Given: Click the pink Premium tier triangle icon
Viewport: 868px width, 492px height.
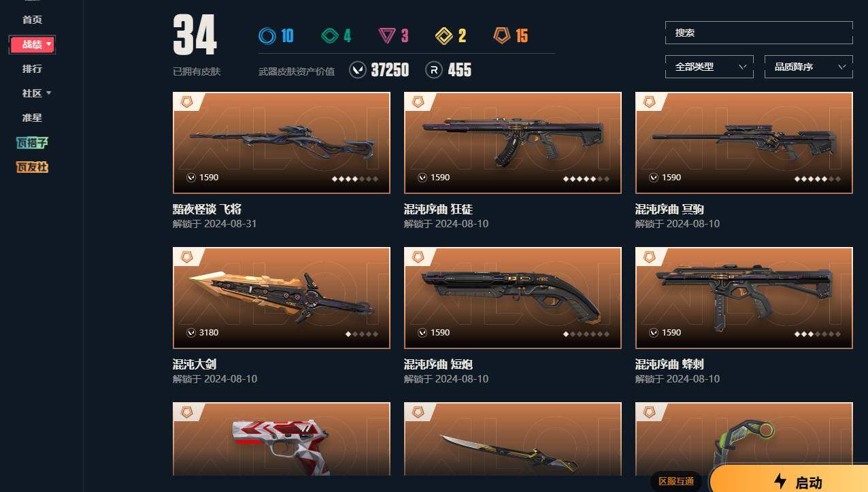Looking at the screenshot, I should pyautogui.click(x=388, y=35).
